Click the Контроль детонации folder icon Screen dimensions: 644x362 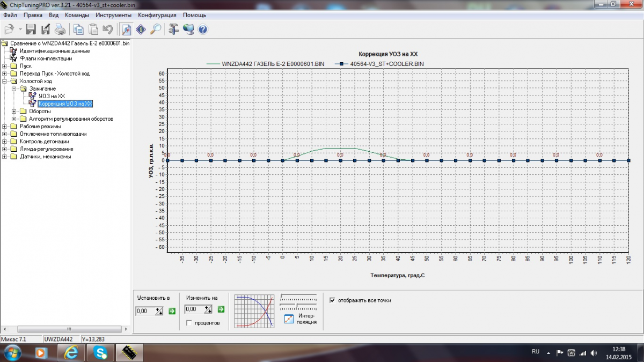13,141
